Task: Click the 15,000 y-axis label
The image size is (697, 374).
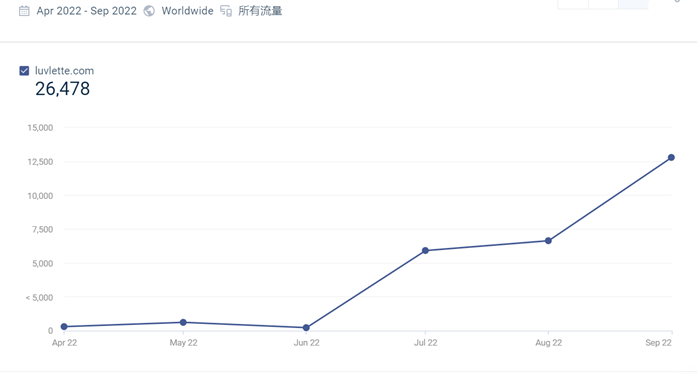Action: (x=40, y=128)
